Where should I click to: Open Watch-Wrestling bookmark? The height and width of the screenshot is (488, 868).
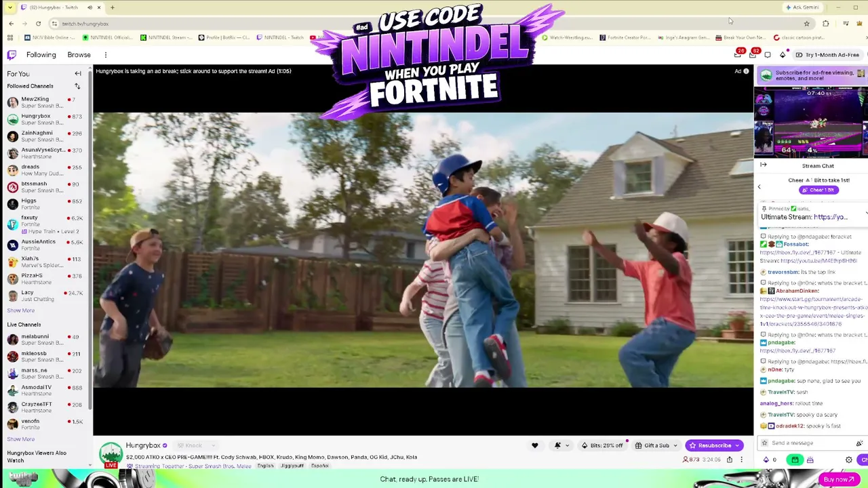coord(567,37)
